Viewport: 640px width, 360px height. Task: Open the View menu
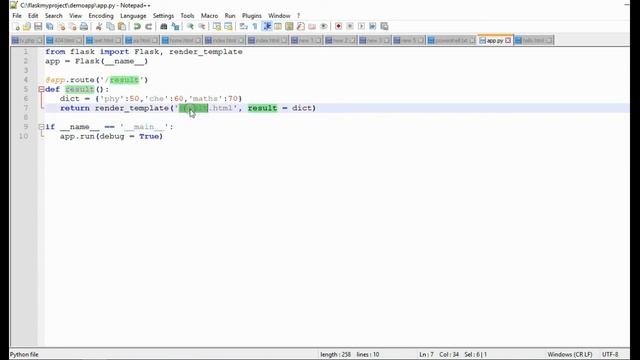point(75,16)
